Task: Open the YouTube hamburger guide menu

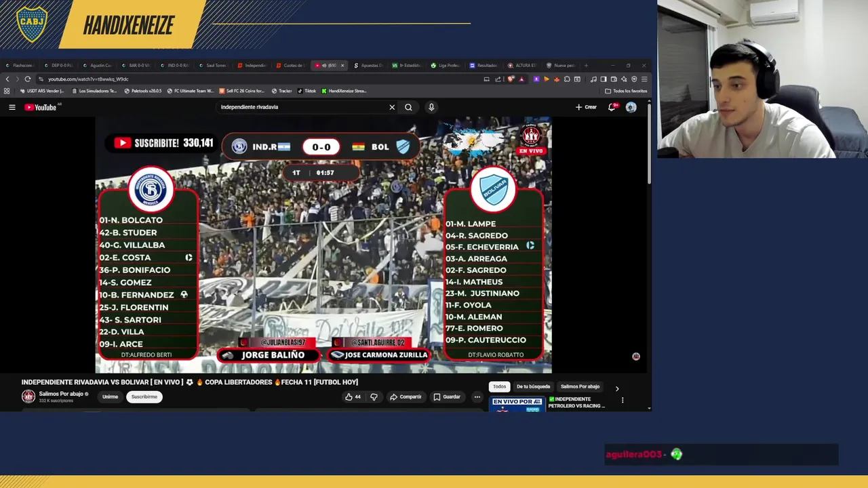Action: 12,107
